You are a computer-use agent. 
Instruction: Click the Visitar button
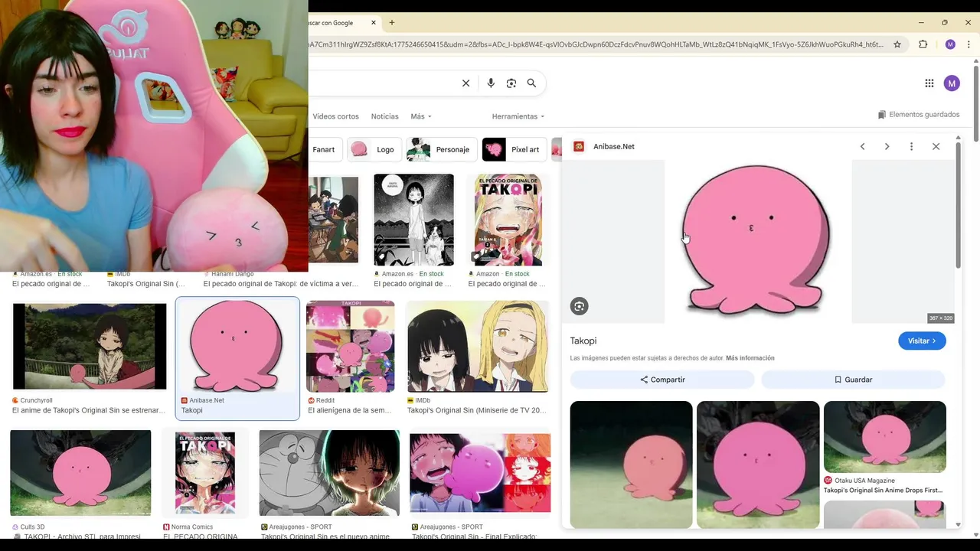(922, 341)
